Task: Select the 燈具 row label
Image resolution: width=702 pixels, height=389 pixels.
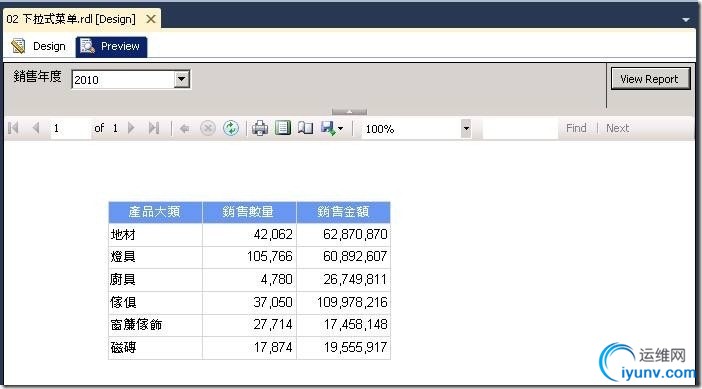Action: pyautogui.click(x=123, y=257)
